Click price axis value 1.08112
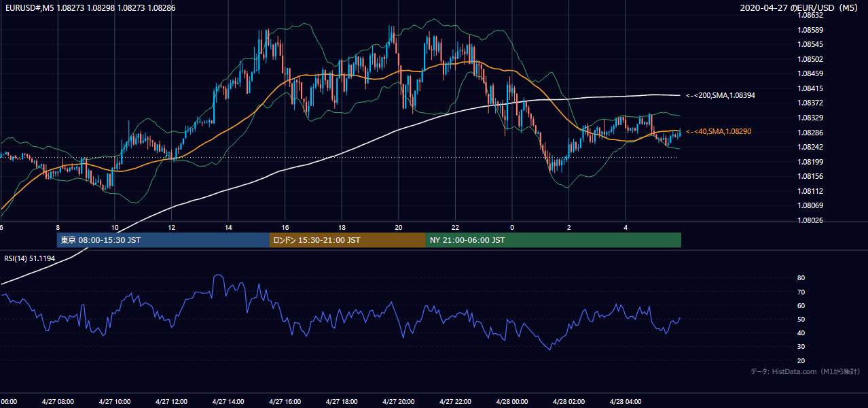The image size is (868, 408). [810, 191]
